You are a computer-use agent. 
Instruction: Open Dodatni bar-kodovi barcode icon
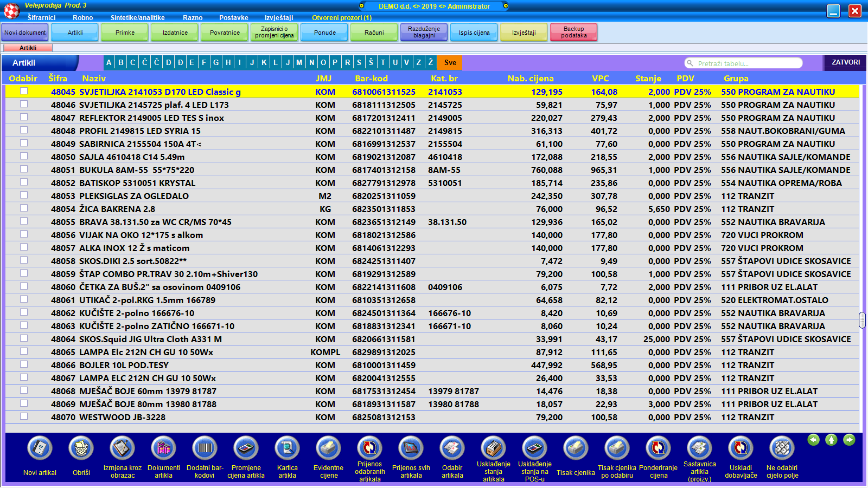click(205, 448)
